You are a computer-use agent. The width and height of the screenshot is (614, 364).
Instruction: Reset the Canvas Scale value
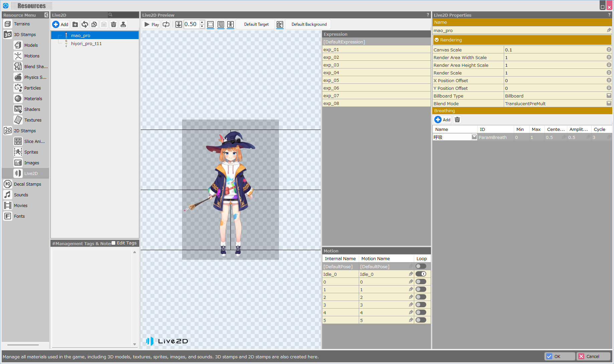click(609, 50)
